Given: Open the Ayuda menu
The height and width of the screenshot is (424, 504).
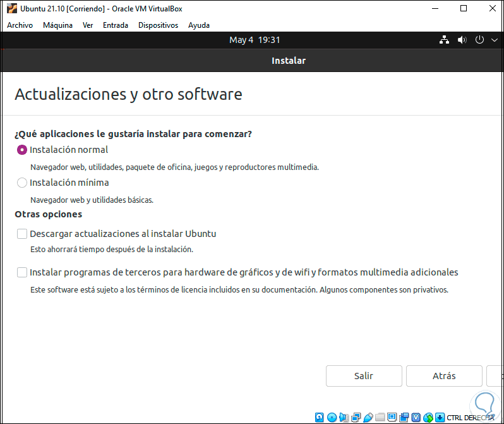Looking at the screenshot, I should coord(199,25).
